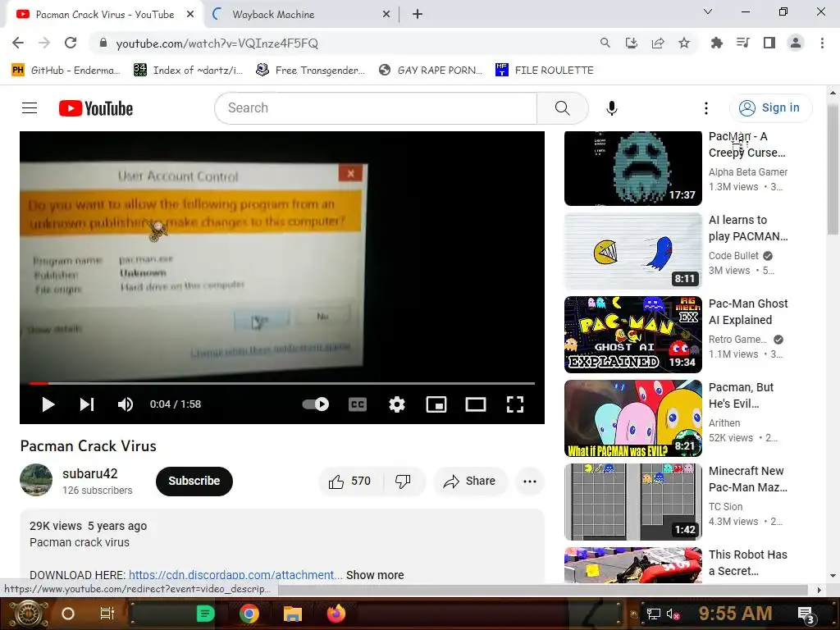840x630 pixels.
Task: Seek on the video progress bar
Action: click(282, 384)
